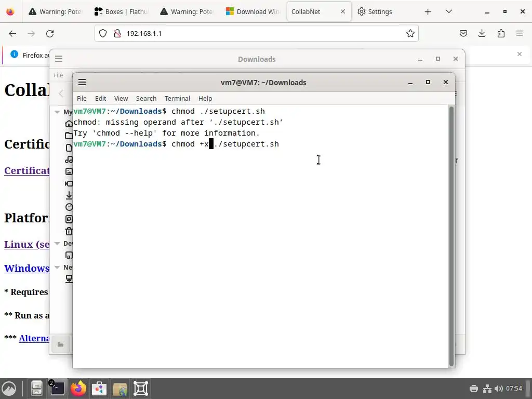Open Recent clock icon in file sidebar
This screenshot has width=532, height=399.
pos(69,207)
